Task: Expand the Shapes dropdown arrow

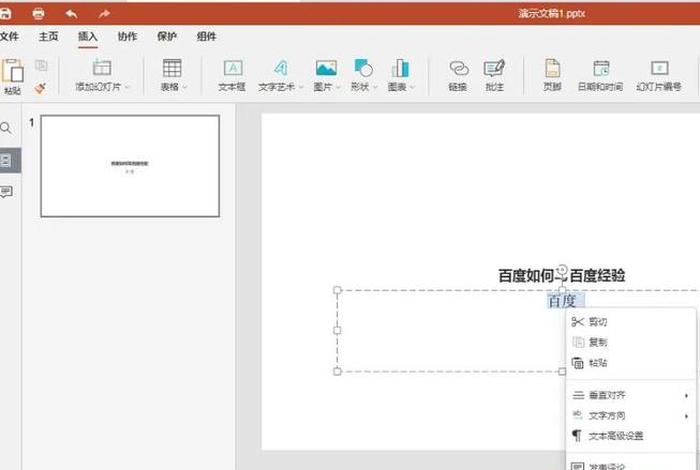Action: coord(375,87)
